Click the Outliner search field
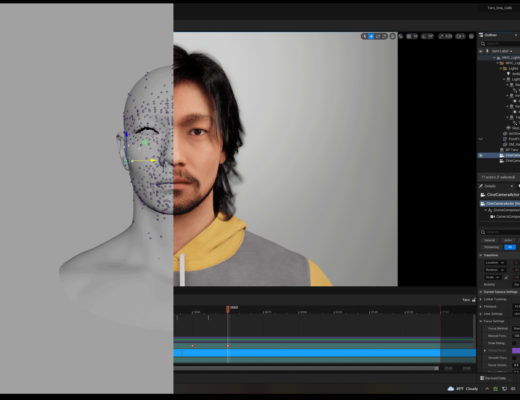 (502, 44)
